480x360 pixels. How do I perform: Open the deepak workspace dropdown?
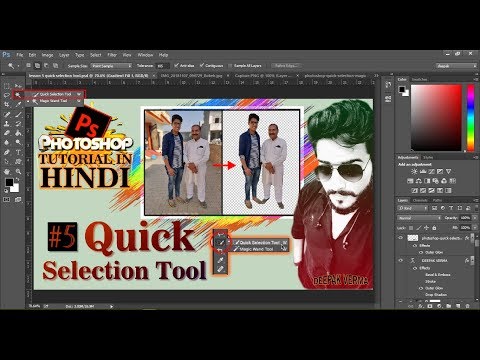point(456,66)
